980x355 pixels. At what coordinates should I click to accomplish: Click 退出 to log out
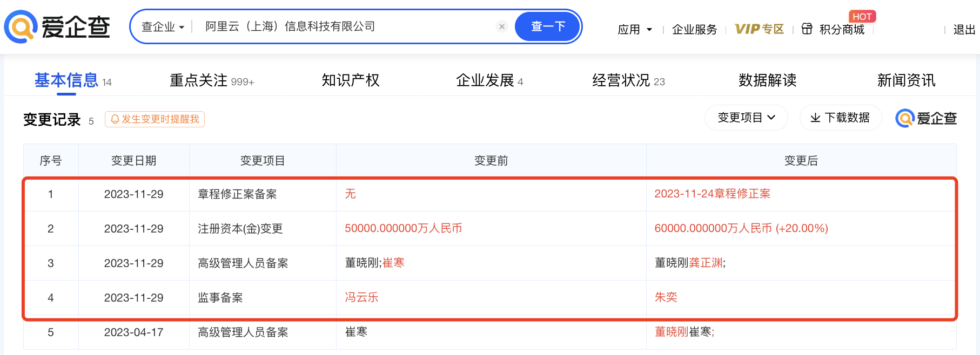click(x=964, y=29)
